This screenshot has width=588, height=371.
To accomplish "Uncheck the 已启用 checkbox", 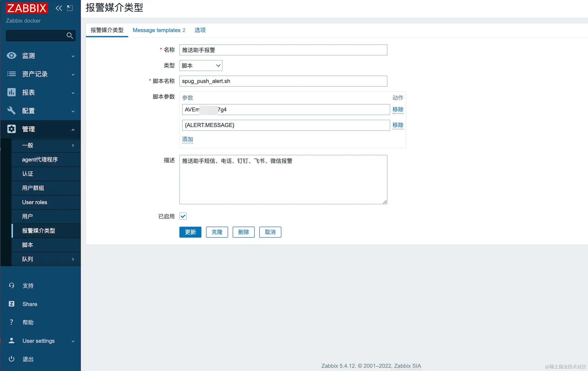I will coord(183,216).
